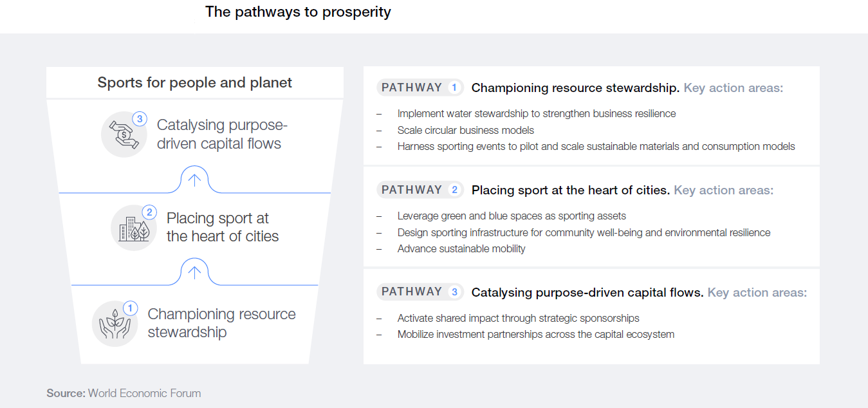Click the upper arrow above heart of cities
This screenshot has width=868, height=408.
(x=194, y=180)
